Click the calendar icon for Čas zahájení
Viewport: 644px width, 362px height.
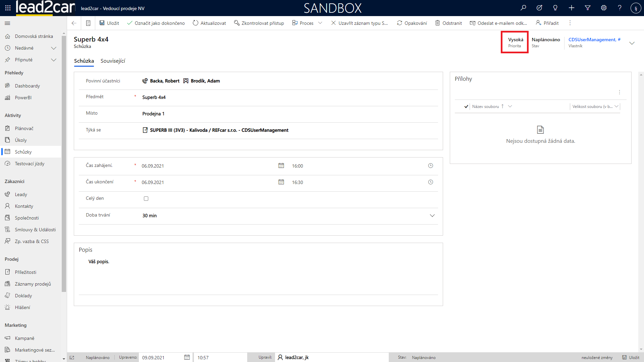click(281, 166)
